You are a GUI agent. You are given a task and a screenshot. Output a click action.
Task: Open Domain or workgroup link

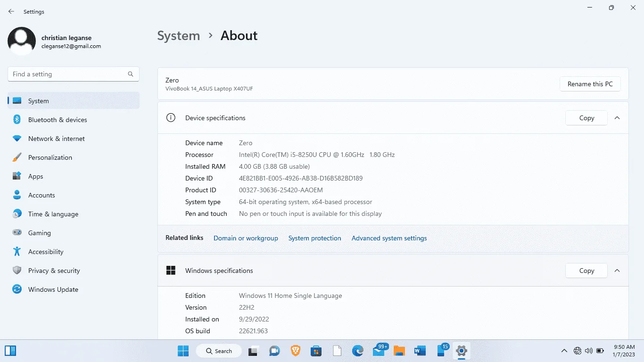click(246, 238)
